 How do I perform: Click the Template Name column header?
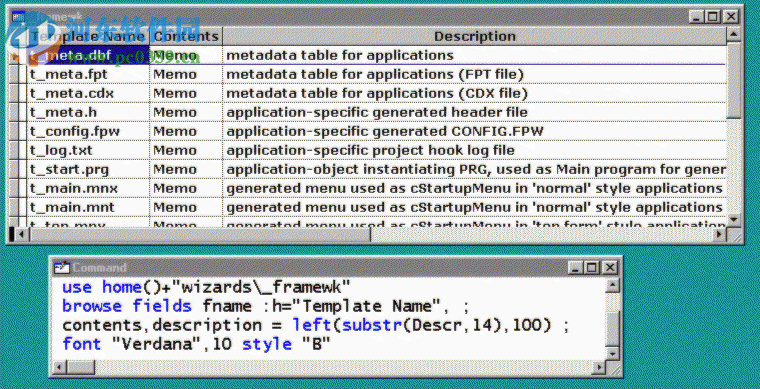(x=88, y=36)
